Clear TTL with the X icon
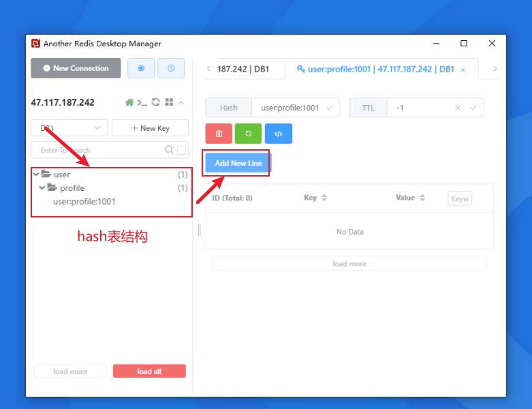 (458, 108)
